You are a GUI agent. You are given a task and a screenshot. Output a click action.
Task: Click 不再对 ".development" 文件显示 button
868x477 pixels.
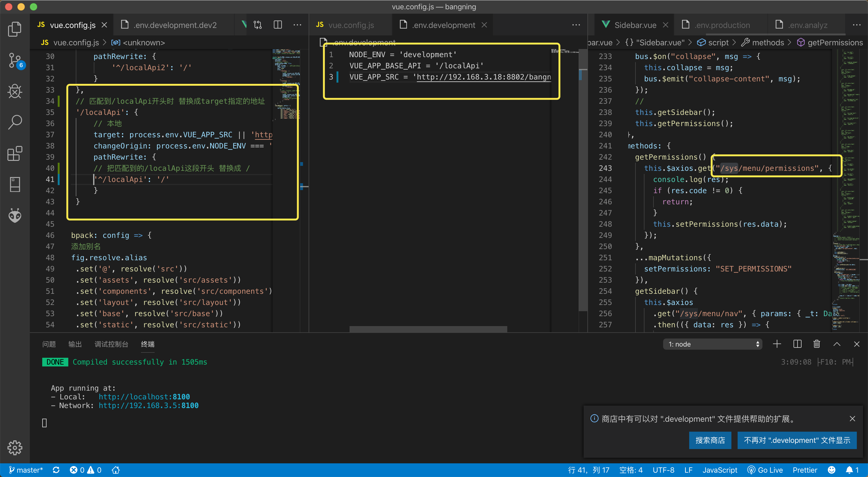tap(797, 440)
